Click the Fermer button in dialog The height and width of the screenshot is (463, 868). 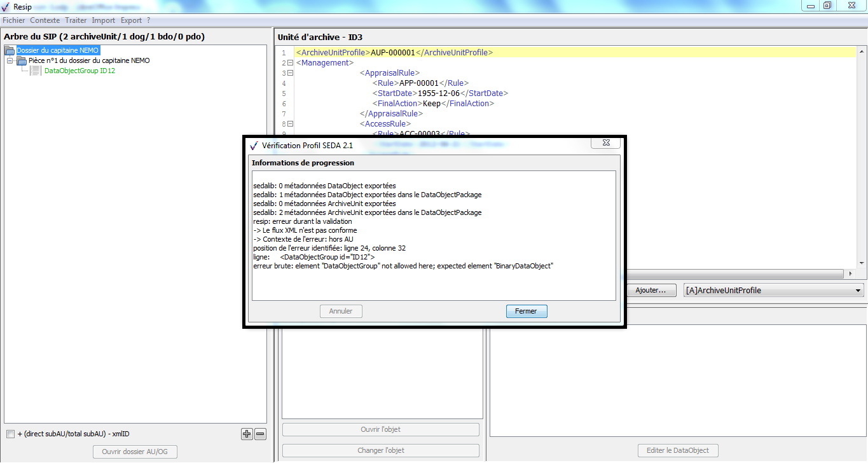click(526, 311)
